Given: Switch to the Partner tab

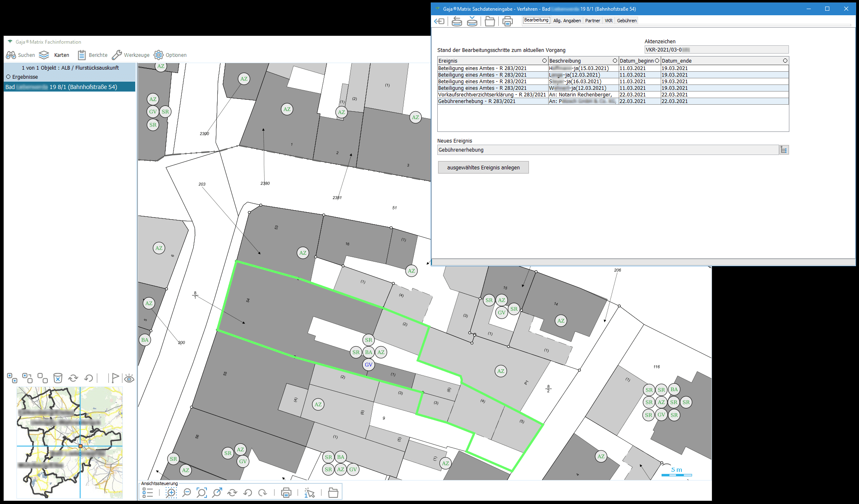Looking at the screenshot, I should click(592, 21).
